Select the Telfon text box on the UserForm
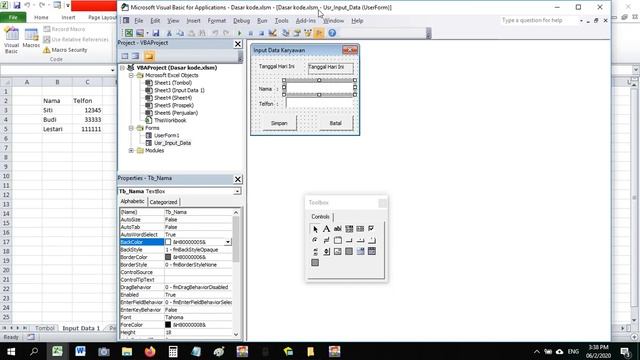640x360 pixels. coord(320,103)
